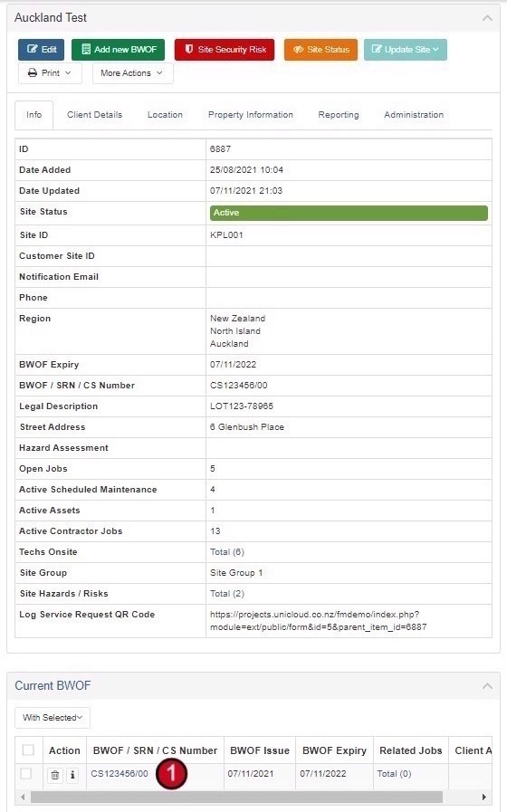Click the trash delete icon in BWOF row
The image size is (507, 812).
point(55,775)
